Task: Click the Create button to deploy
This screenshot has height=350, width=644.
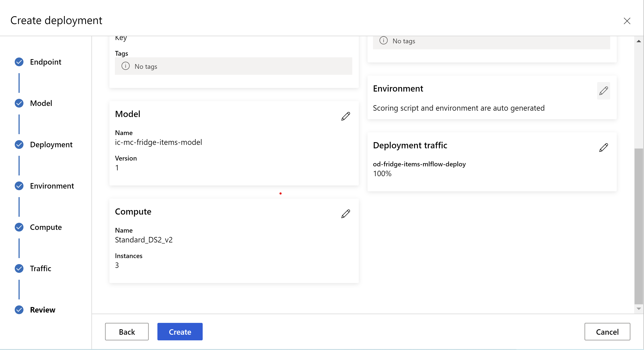Action: click(x=180, y=331)
